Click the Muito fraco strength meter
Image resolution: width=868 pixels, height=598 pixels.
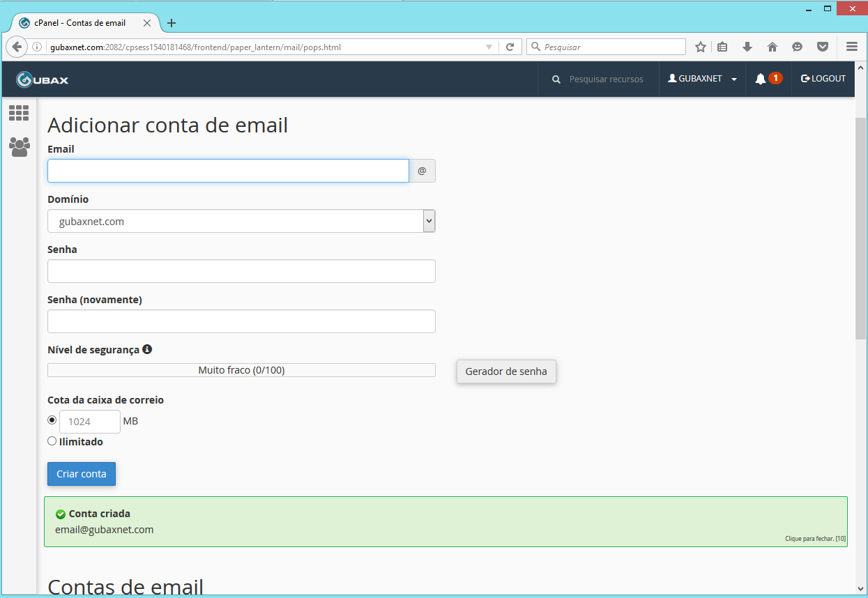(x=241, y=369)
